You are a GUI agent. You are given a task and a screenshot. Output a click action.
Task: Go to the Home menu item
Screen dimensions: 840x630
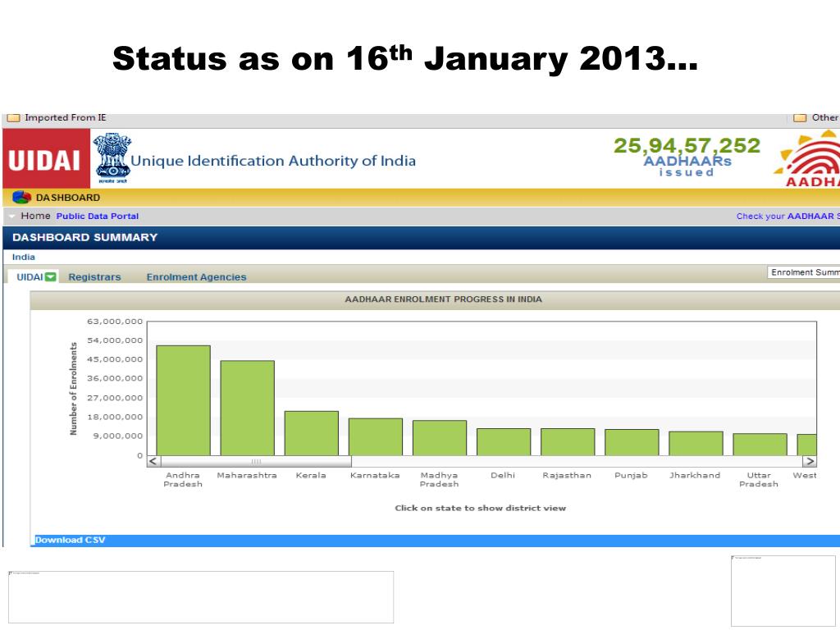35,216
